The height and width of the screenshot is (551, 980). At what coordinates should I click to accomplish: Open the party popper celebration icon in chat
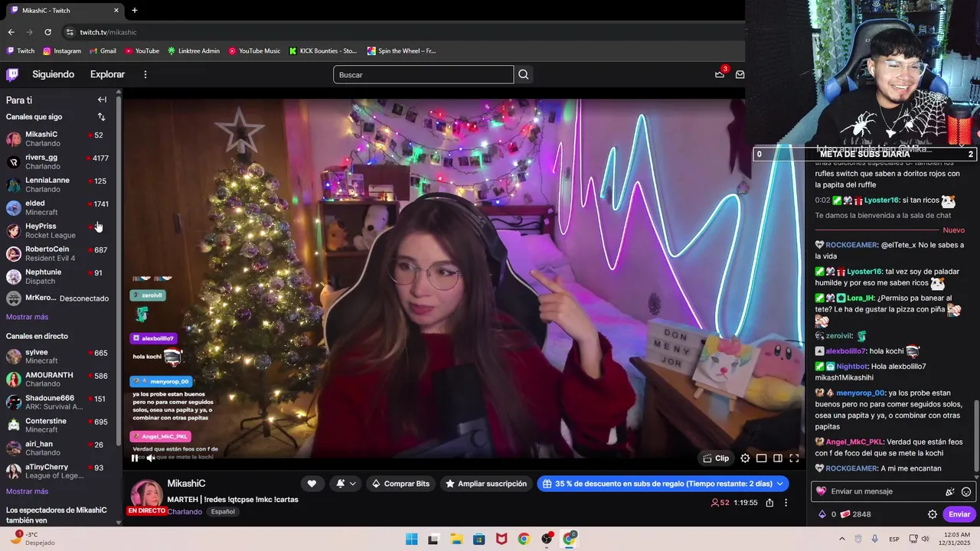[950, 492]
